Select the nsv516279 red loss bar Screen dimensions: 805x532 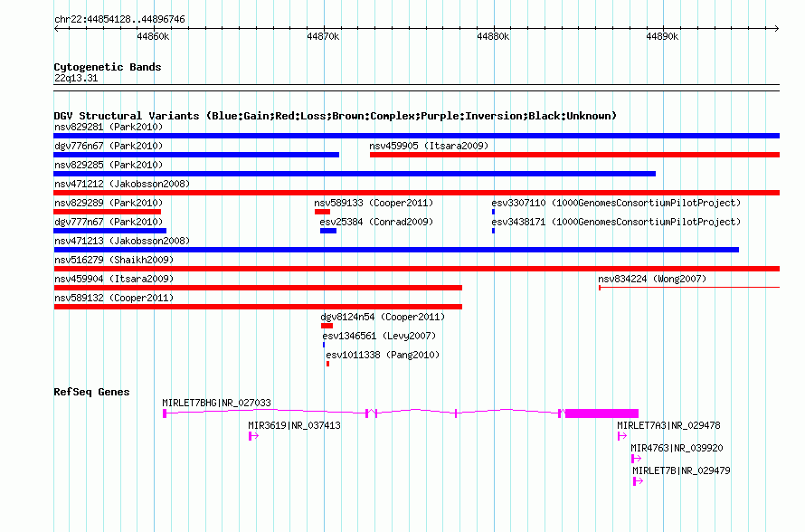click(416, 269)
